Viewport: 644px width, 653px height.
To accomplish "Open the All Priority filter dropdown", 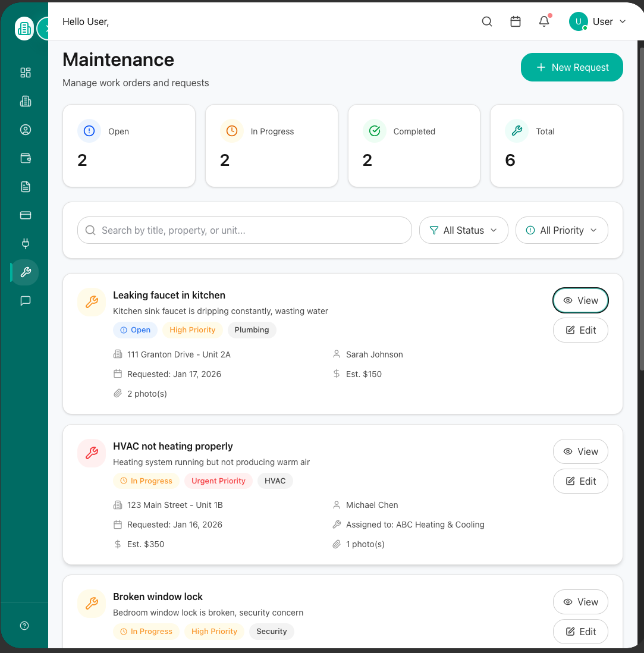I will point(561,230).
